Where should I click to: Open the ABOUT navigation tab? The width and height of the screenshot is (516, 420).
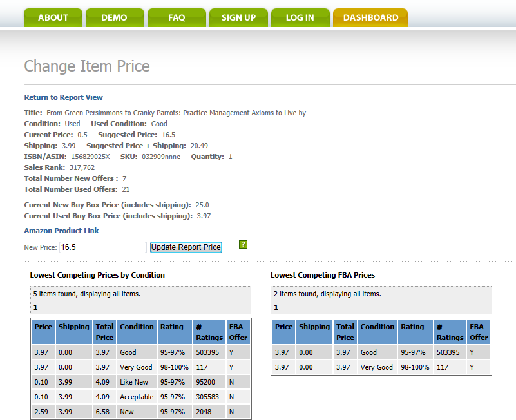pos(53,17)
